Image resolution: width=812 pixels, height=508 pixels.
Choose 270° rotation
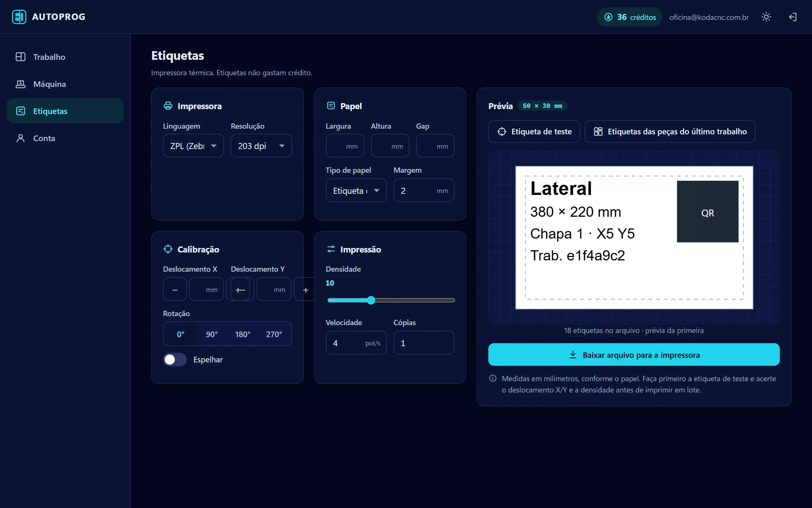274,334
